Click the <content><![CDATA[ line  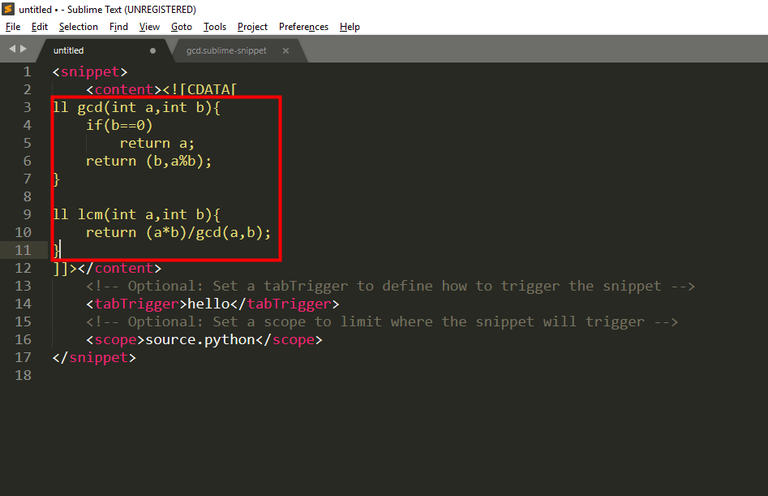point(162,90)
